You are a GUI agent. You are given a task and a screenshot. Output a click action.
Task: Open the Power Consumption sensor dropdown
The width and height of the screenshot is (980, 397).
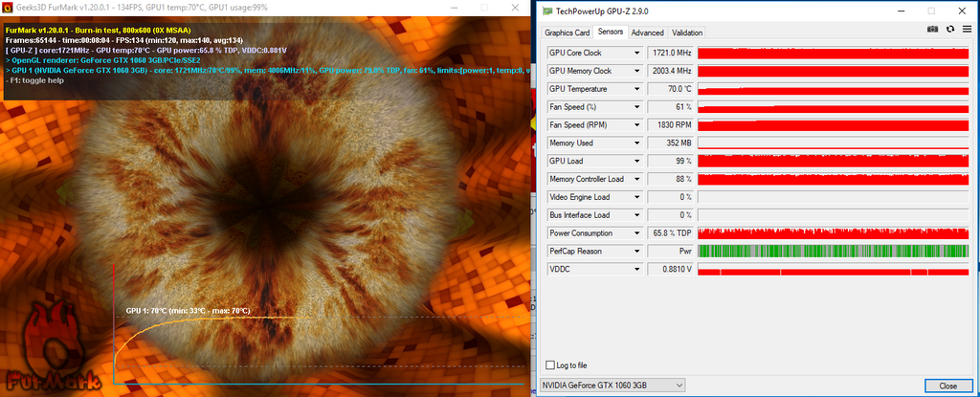[636, 233]
